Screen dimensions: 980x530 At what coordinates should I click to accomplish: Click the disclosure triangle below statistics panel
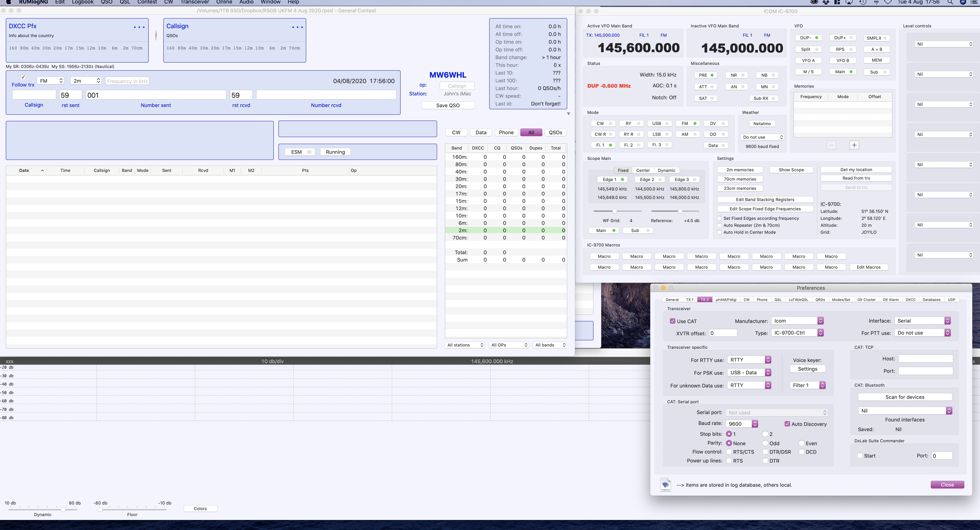[x=568, y=114]
